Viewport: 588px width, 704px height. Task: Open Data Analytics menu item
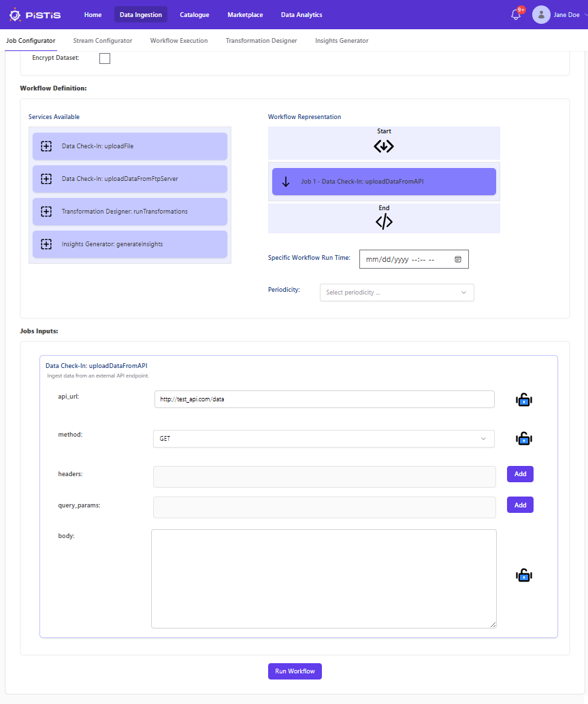(301, 15)
